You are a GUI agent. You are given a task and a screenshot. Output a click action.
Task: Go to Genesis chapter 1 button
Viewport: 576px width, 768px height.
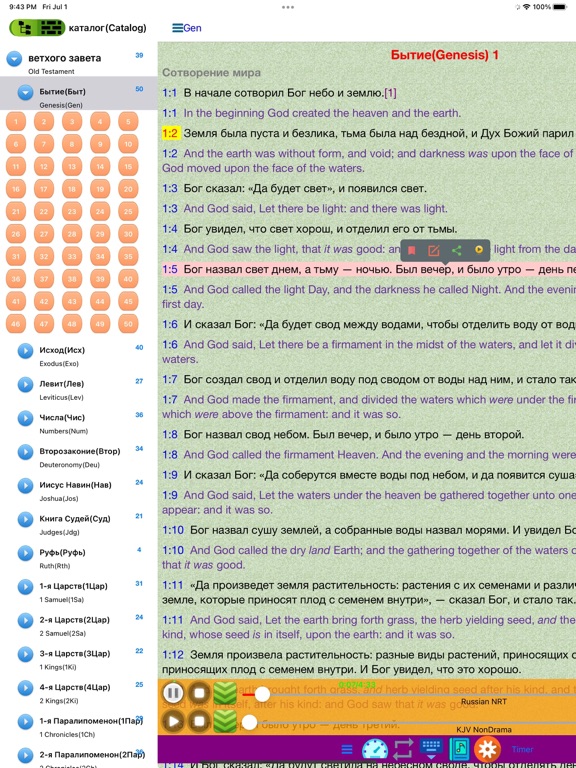pos(16,122)
